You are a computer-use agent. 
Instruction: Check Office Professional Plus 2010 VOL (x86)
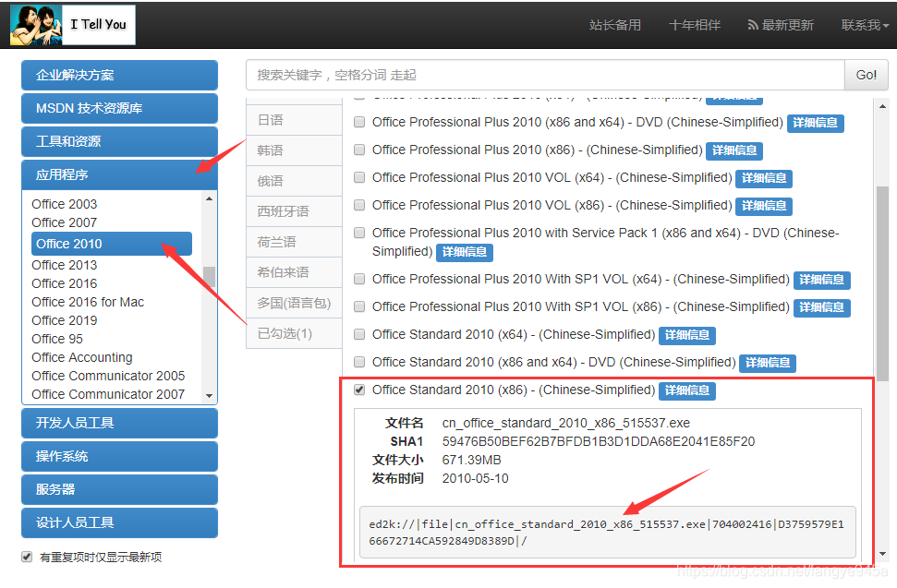[x=359, y=205]
